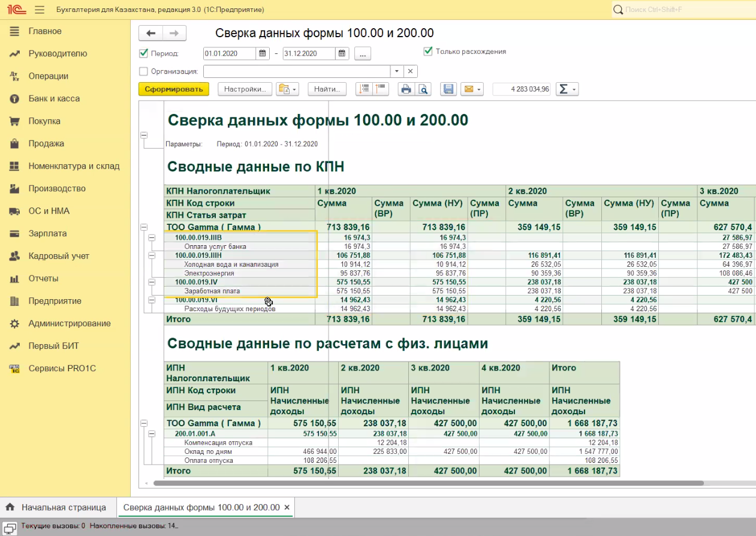Navigate back with the left arrow
Viewport: 756px width, 536px height.
[x=150, y=34]
